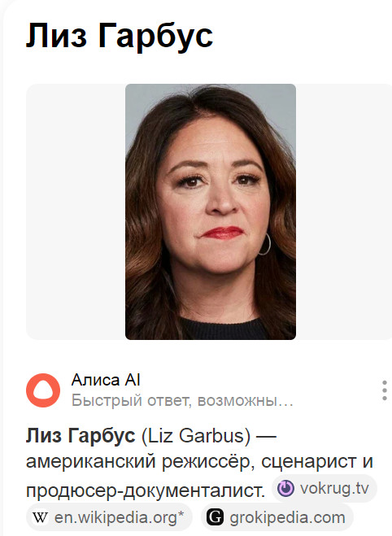Click the portrait photo thumbnail

coord(211,211)
